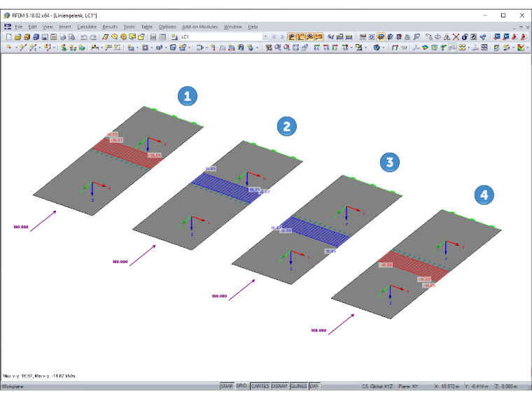
Task: Open the Table menu
Action: click(146, 27)
